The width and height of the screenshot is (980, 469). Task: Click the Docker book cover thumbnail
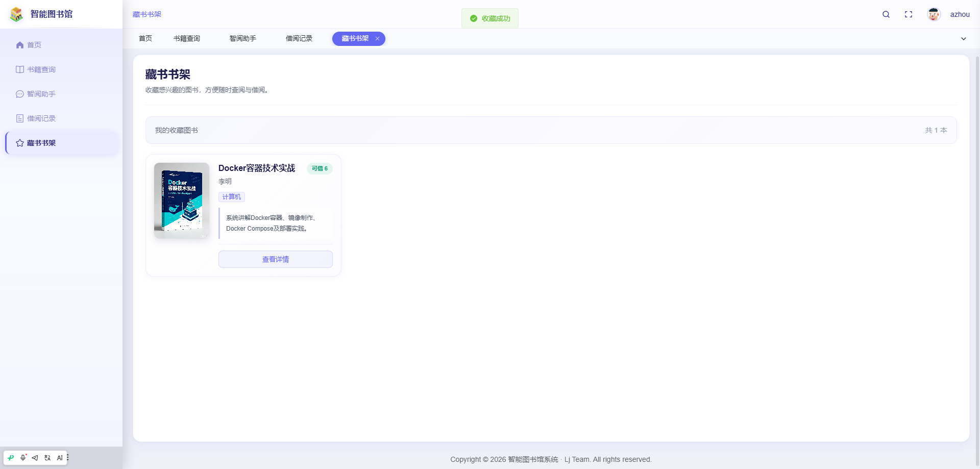(x=182, y=201)
